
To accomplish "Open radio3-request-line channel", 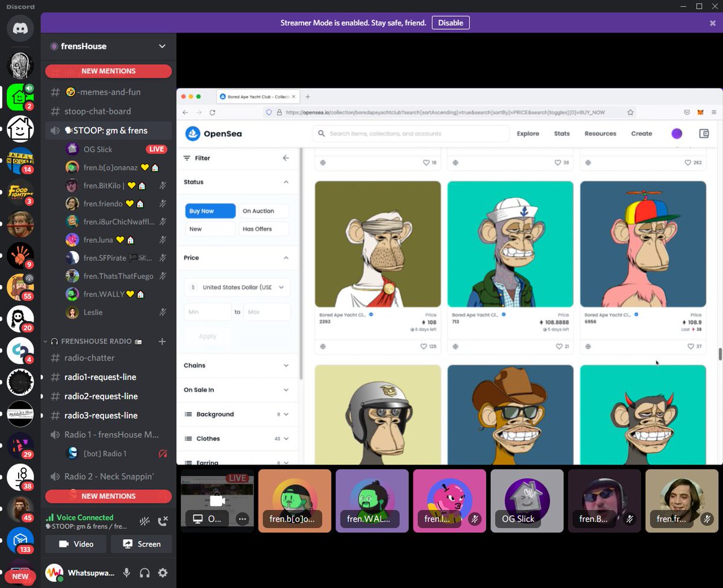I will [x=108, y=416].
